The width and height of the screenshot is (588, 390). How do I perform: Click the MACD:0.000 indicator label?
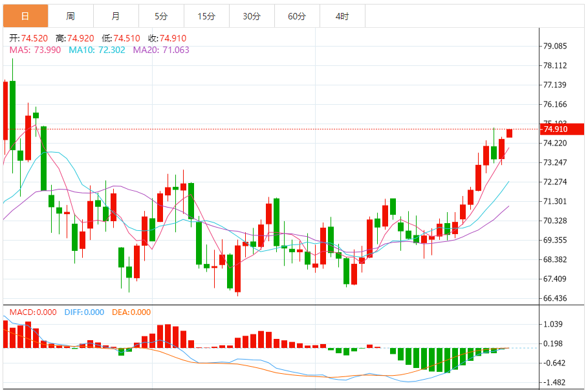coord(33,312)
